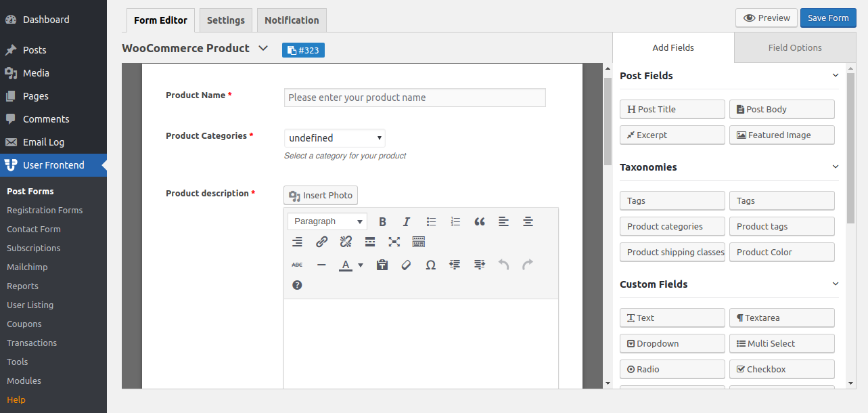Add a Featured Image field
This screenshot has width=868, height=413.
pyautogui.click(x=782, y=135)
